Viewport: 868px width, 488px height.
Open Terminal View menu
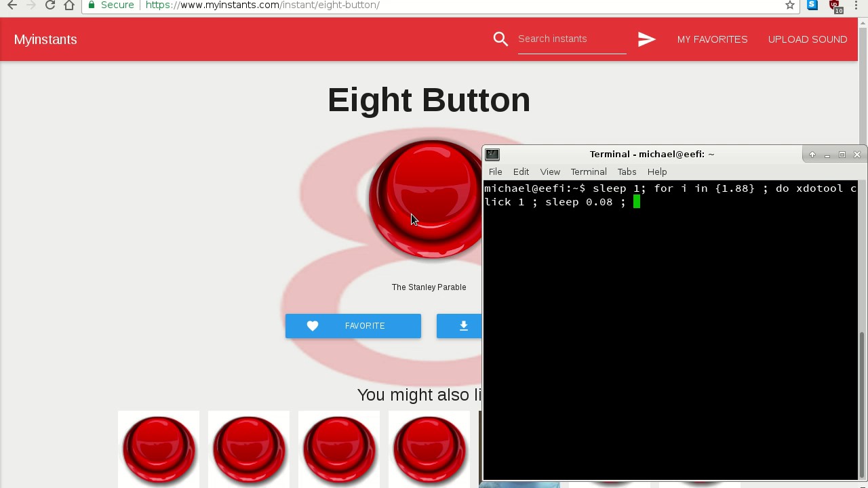point(550,172)
